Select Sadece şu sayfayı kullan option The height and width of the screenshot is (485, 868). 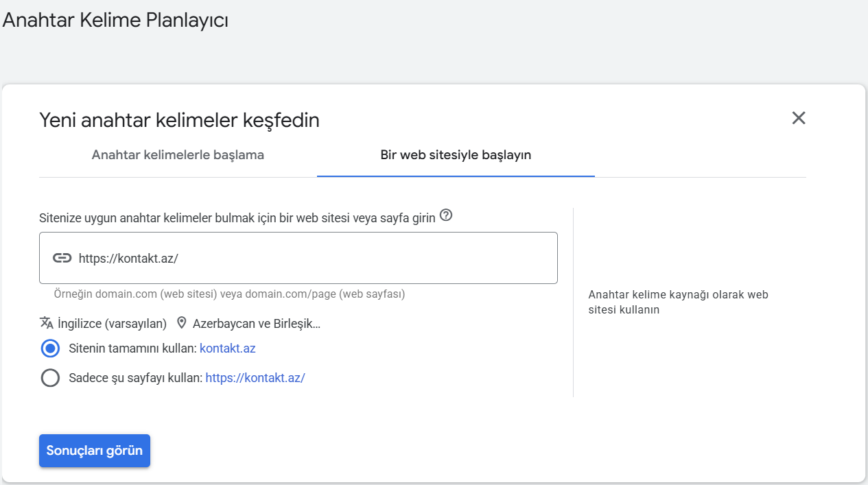(x=50, y=377)
